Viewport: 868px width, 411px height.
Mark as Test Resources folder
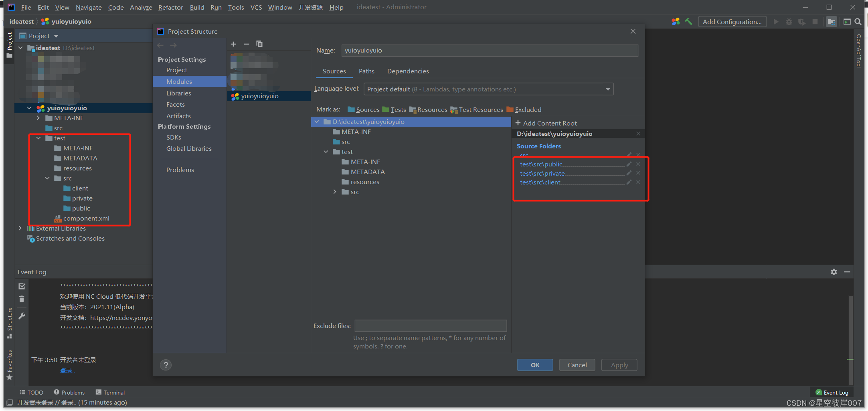477,109
